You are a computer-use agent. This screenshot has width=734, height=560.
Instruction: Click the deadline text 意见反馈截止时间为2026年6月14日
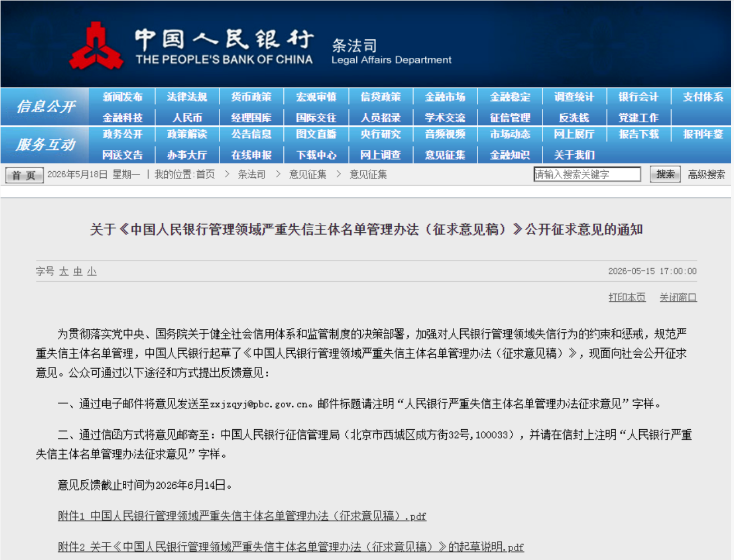145,485
